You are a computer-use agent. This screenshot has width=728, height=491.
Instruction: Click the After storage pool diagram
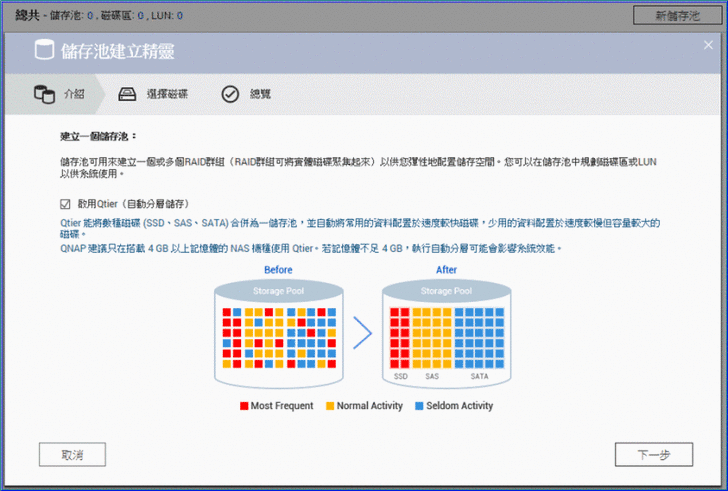(x=447, y=334)
